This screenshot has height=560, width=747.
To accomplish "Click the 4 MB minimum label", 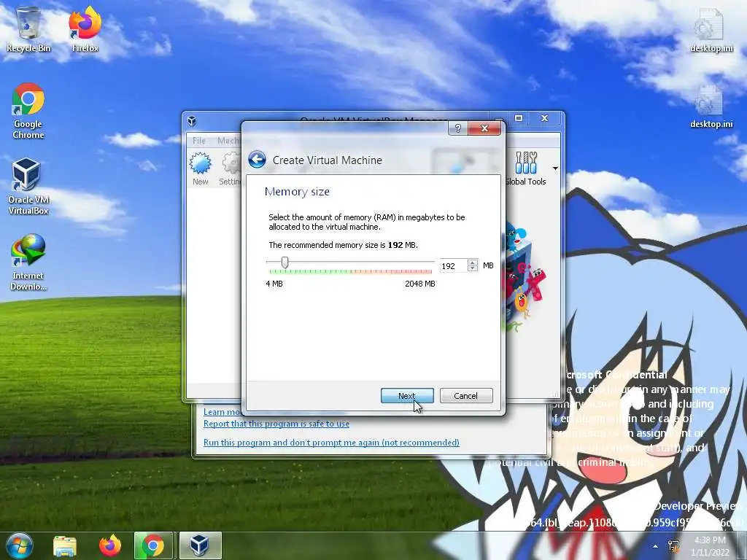I will (274, 284).
